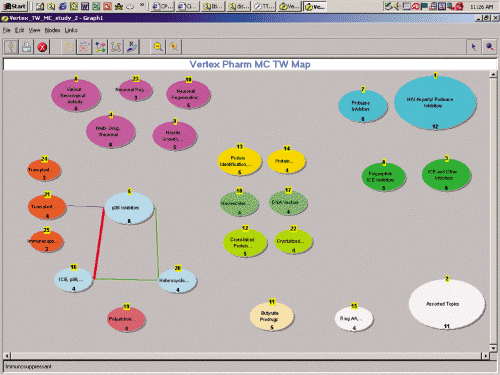
Task: Open the Links menu
Action: (71, 30)
